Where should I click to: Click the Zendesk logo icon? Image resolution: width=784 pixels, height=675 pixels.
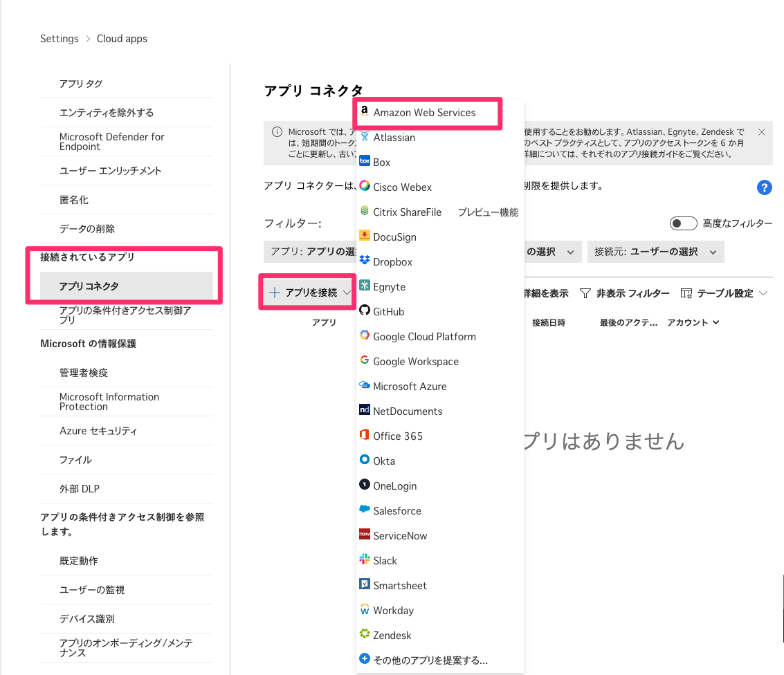tap(365, 634)
